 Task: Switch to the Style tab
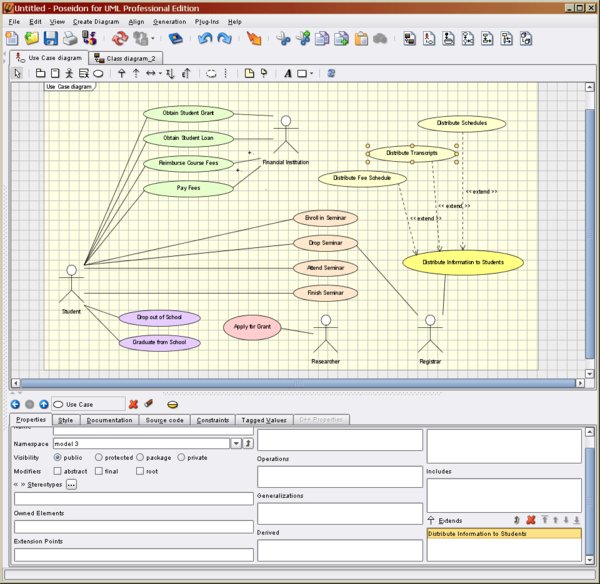point(66,420)
